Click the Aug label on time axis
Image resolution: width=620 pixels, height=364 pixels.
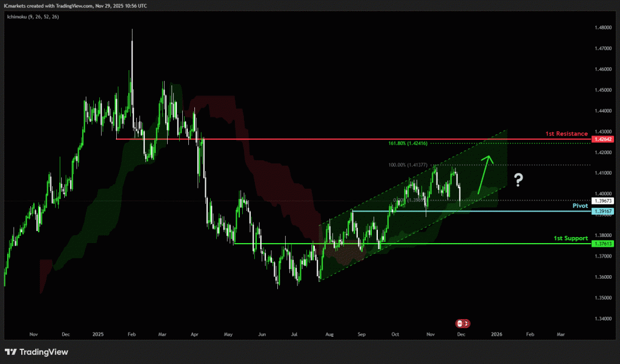329,334
